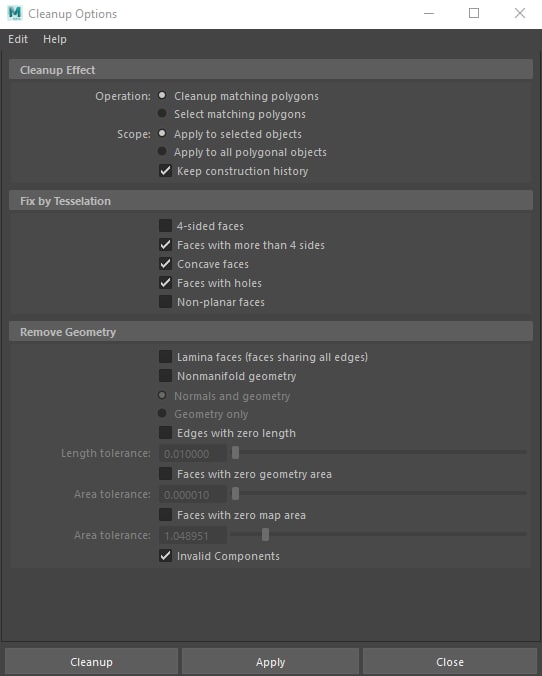Uncheck Keep construction history
The width and height of the screenshot is (542, 676).
(x=165, y=171)
